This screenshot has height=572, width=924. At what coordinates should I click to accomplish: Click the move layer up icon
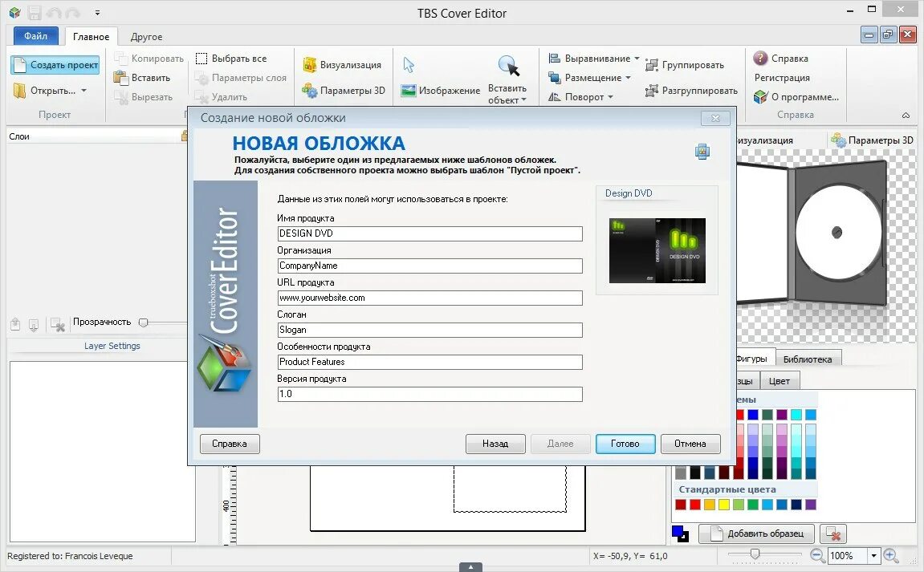point(15,324)
